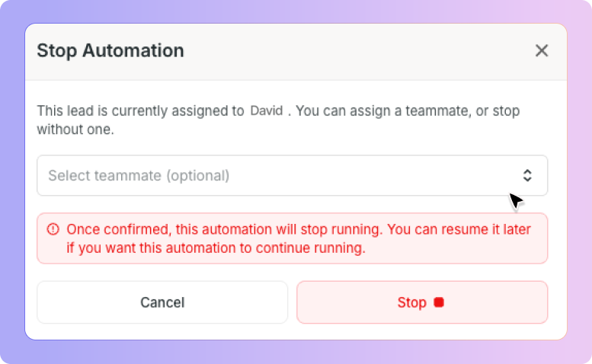
Task: Click 'if you want this automation to continue' line
Action: pyautogui.click(x=216, y=247)
